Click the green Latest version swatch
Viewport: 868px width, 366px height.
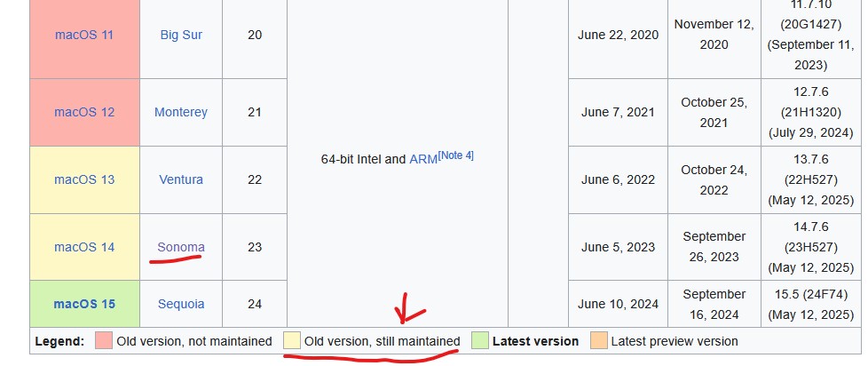point(479,340)
